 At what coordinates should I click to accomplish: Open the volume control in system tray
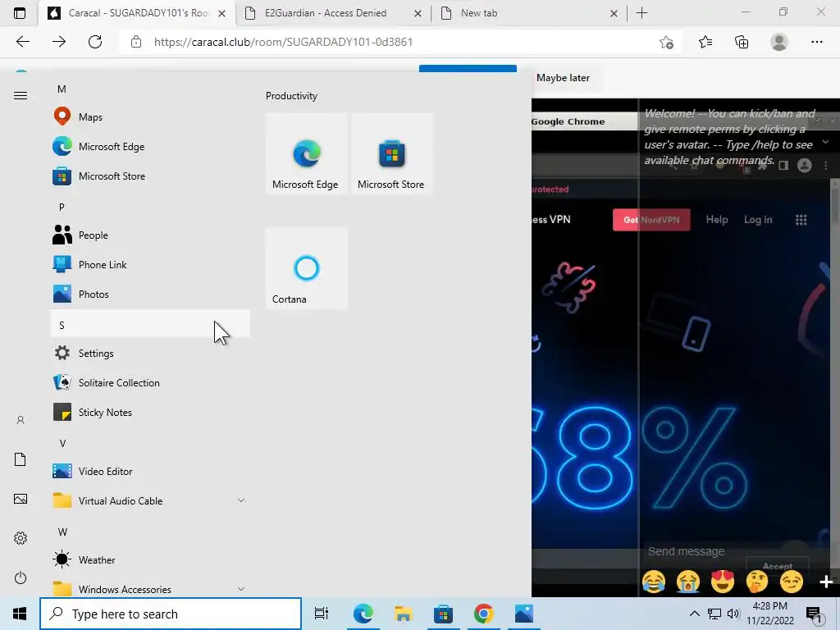(733, 614)
